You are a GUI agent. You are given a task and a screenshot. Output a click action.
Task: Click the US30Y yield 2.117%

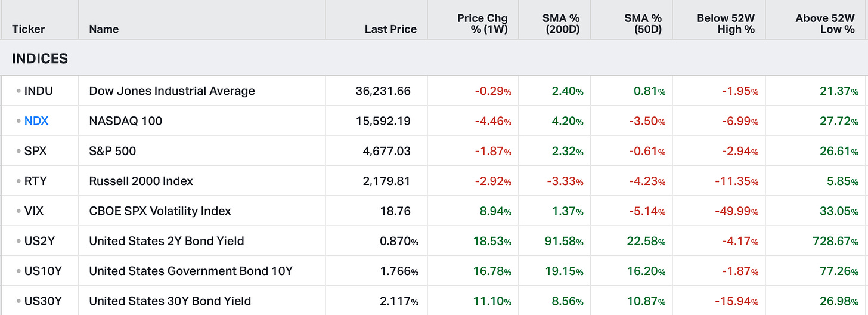[399, 301]
